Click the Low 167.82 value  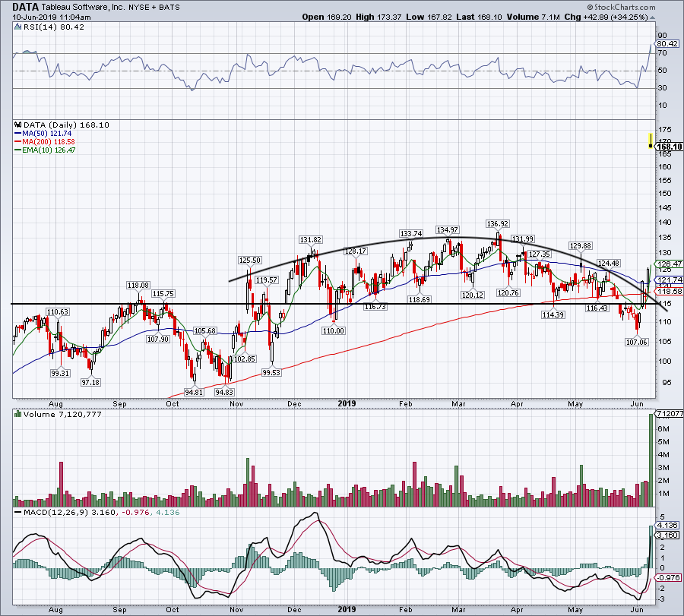(429, 17)
